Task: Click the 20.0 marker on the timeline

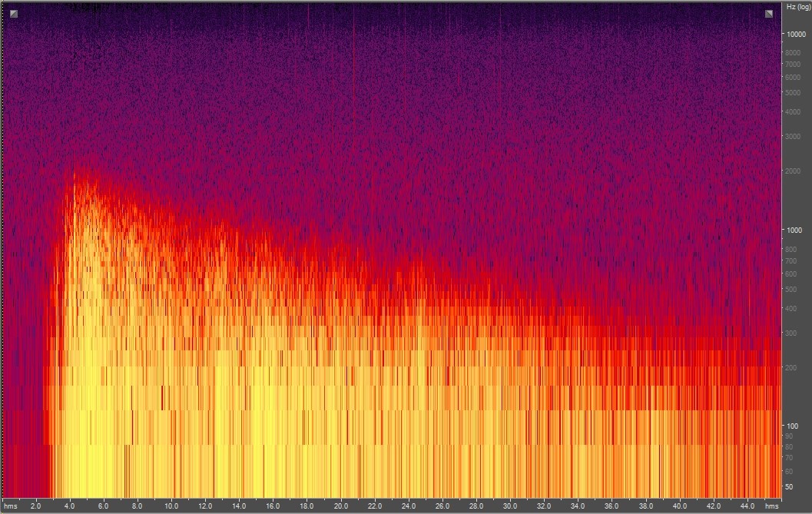Action: (x=340, y=506)
